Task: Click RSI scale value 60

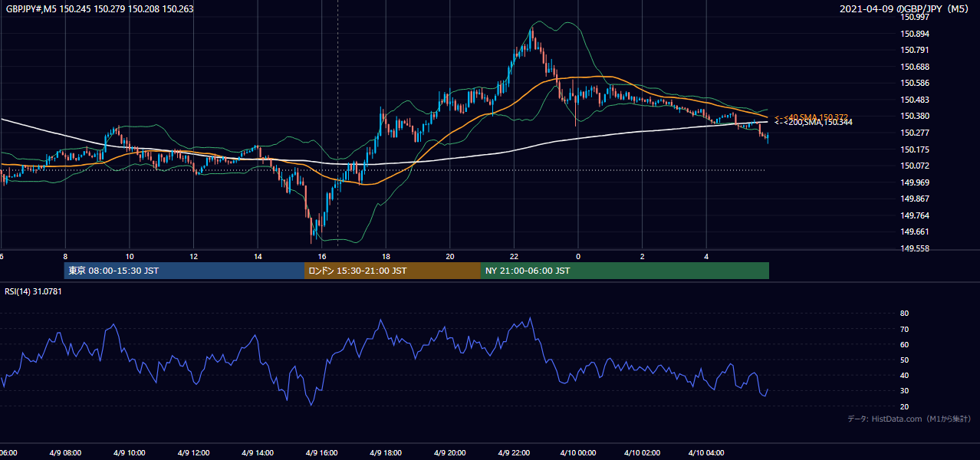Action: [x=904, y=344]
